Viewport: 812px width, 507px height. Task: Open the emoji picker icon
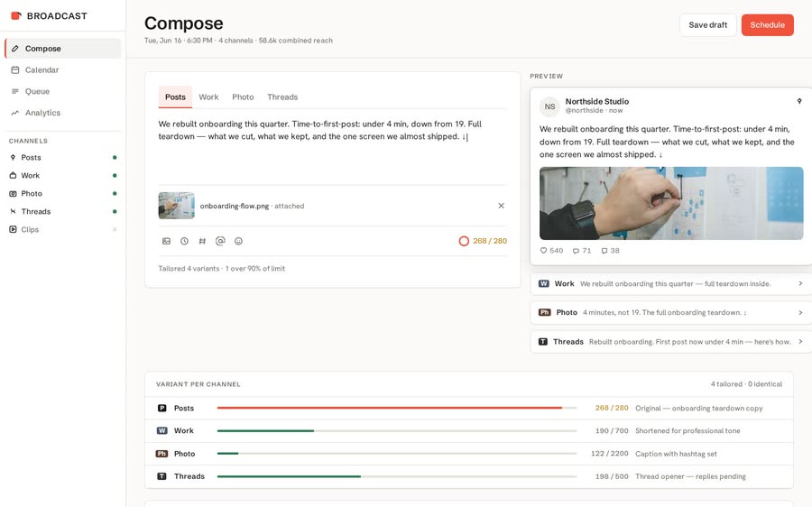pyautogui.click(x=238, y=241)
